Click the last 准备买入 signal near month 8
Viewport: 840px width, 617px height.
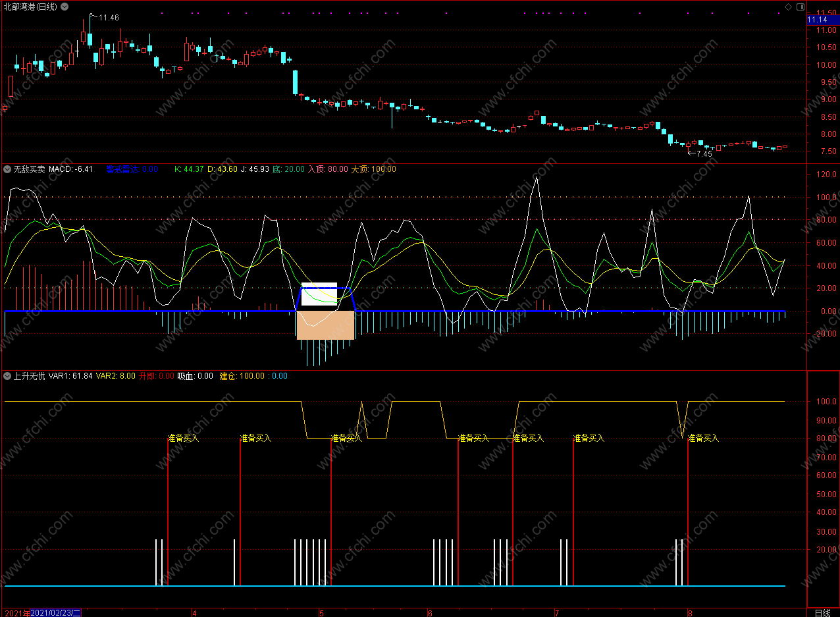click(703, 438)
